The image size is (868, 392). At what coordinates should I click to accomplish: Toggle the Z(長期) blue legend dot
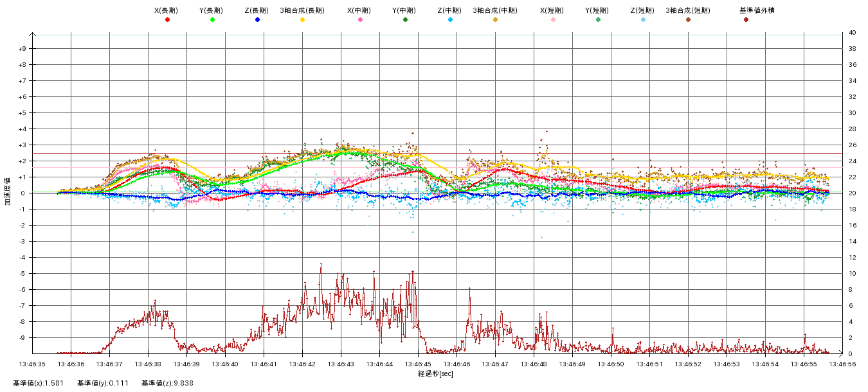click(257, 20)
